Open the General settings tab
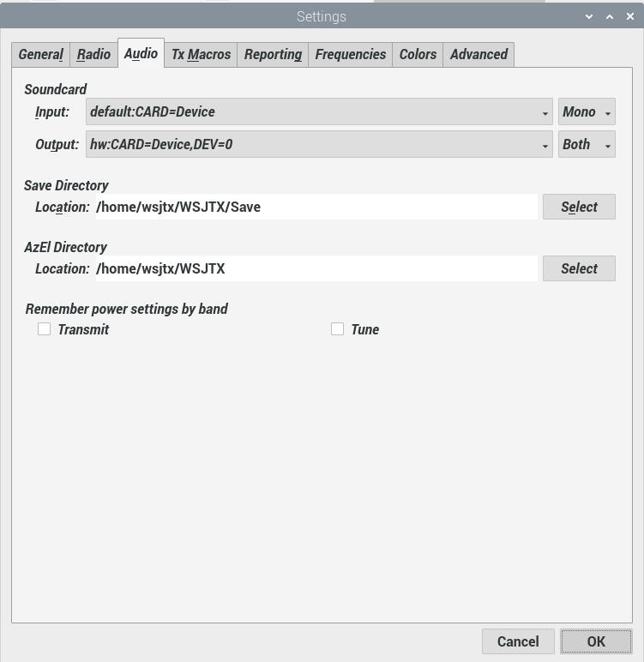Image resolution: width=644 pixels, height=662 pixels. (x=40, y=54)
